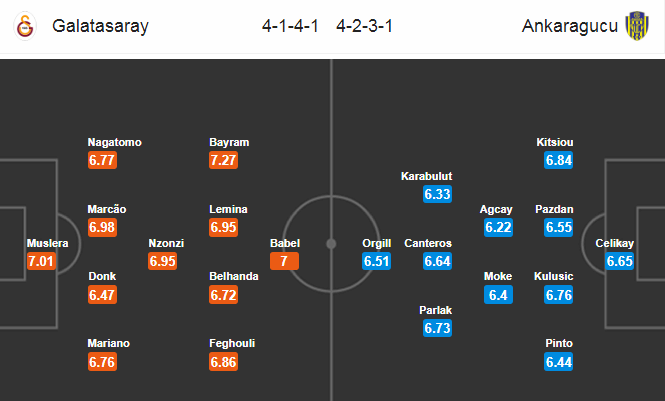665x401 pixels.
Task: Select the 4-1-4-1 formation text
Action: [x=290, y=26]
